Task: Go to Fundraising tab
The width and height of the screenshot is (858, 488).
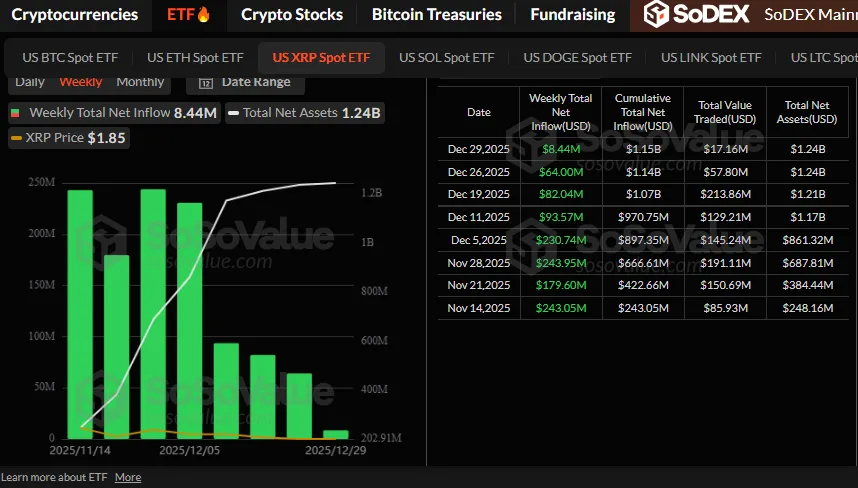Action: click(573, 14)
